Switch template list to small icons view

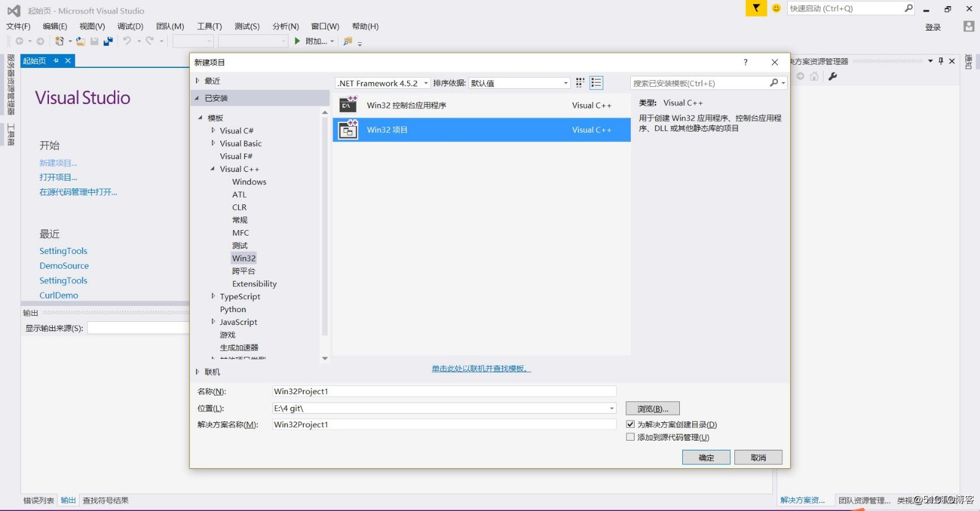tap(580, 83)
